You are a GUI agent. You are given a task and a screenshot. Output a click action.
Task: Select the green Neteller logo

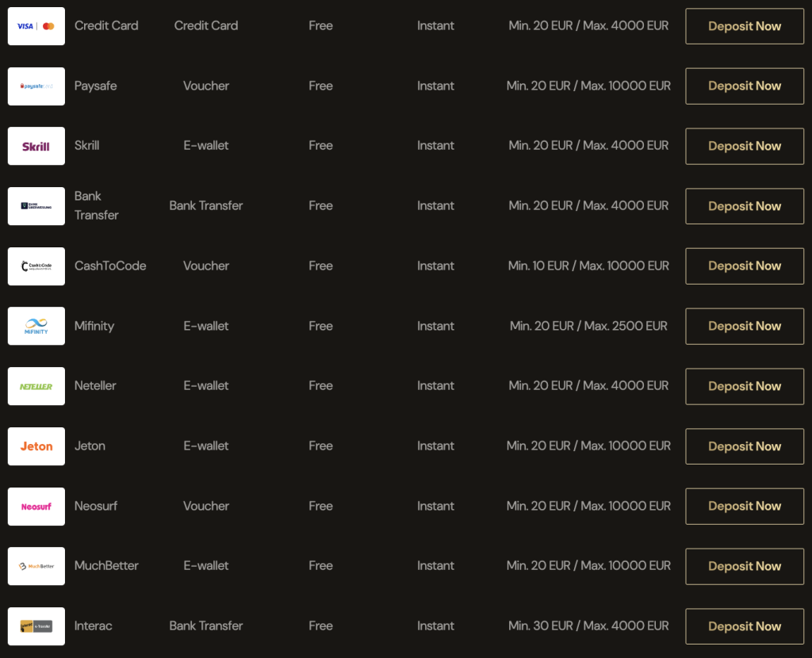click(x=36, y=386)
